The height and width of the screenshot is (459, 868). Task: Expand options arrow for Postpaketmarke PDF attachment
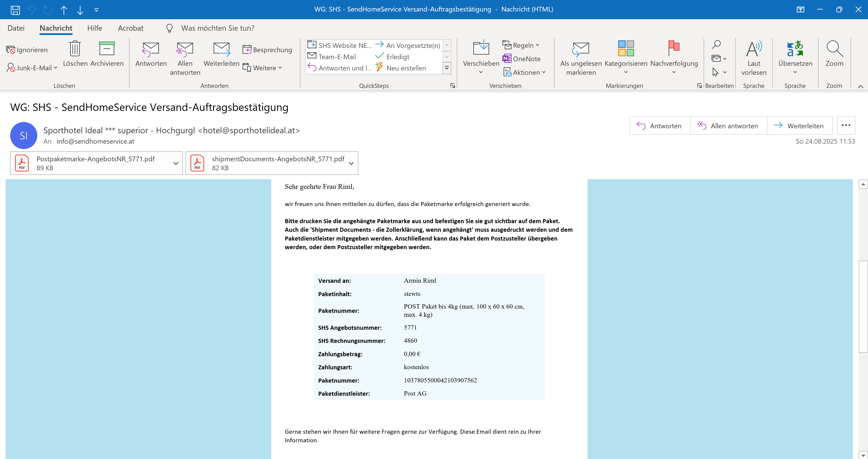click(176, 163)
